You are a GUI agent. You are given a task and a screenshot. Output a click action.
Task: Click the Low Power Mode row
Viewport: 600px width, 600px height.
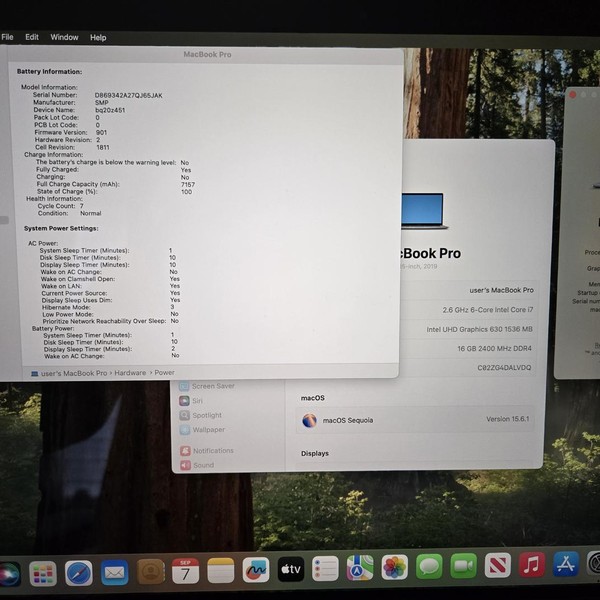click(111, 314)
